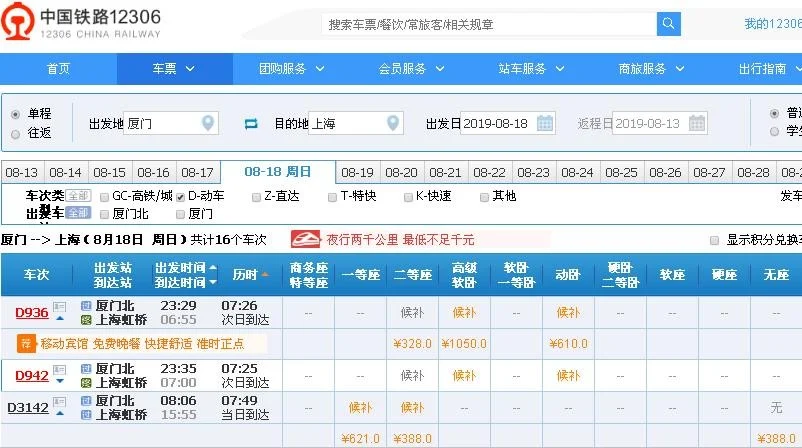Click the ¥1050.0 price
The width and height of the screenshot is (802, 448).
pyautogui.click(x=464, y=344)
